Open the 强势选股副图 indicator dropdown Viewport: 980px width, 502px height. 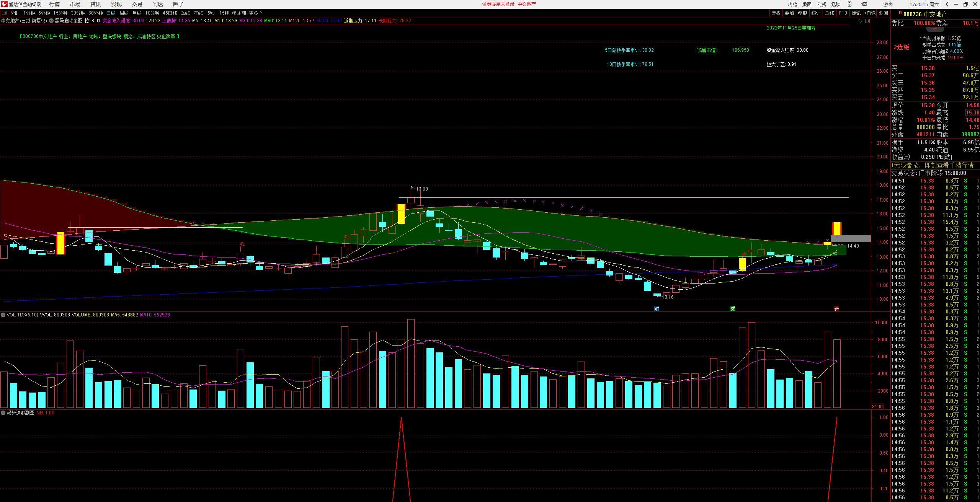[3, 413]
